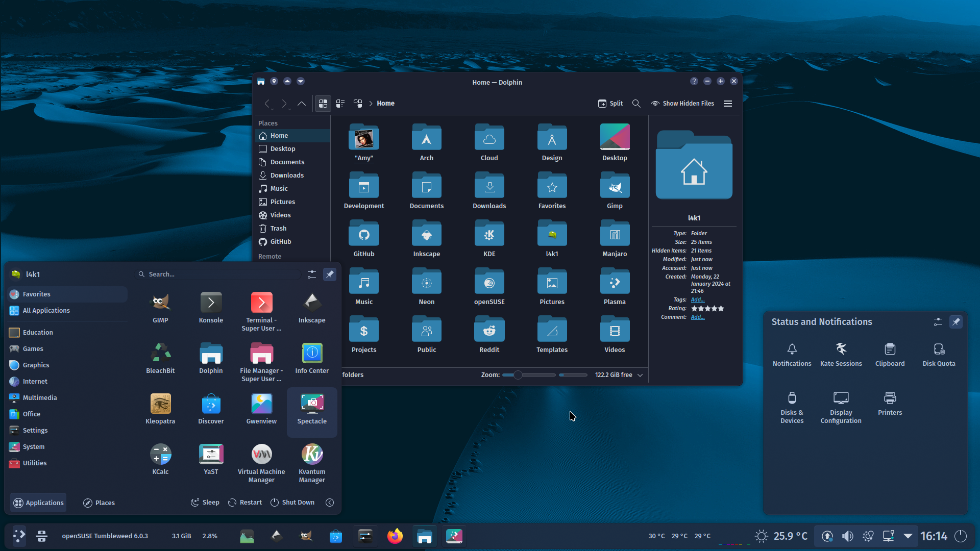Image resolution: width=980 pixels, height=551 pixels.
Task: Switch Dolphin to Details view mode
Action: pyautogui.click(x=358, y=103)
